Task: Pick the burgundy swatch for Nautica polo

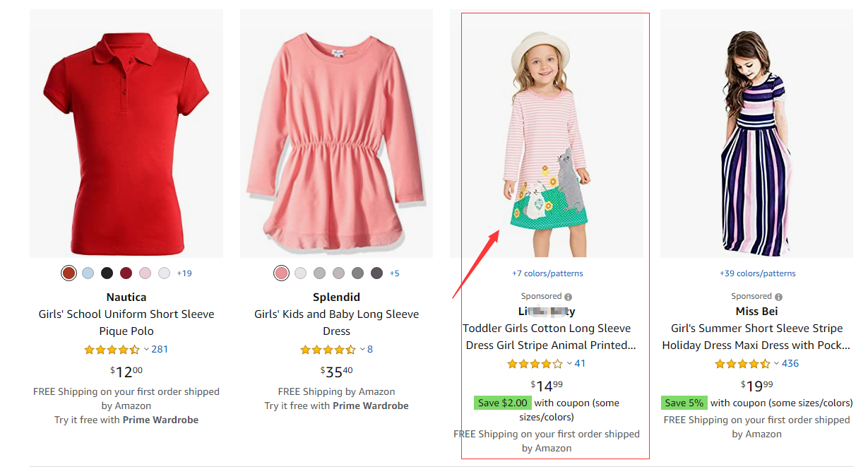Action: (126, 273)
